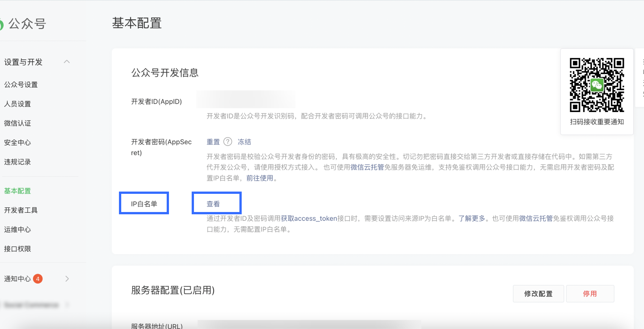Viewport: 644px width, 329px height.
Task: Open 违规记录 menu item
Action: (x=17, y=162)
